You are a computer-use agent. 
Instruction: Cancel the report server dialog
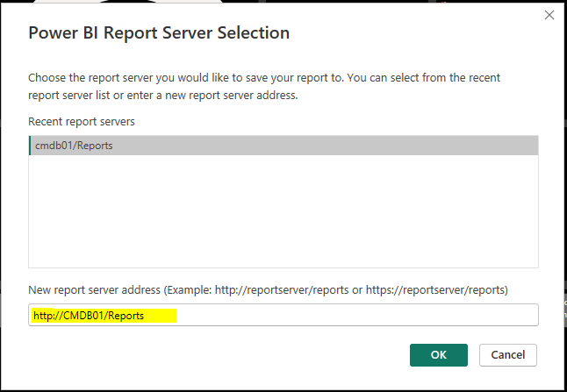[x=508, y=355]
